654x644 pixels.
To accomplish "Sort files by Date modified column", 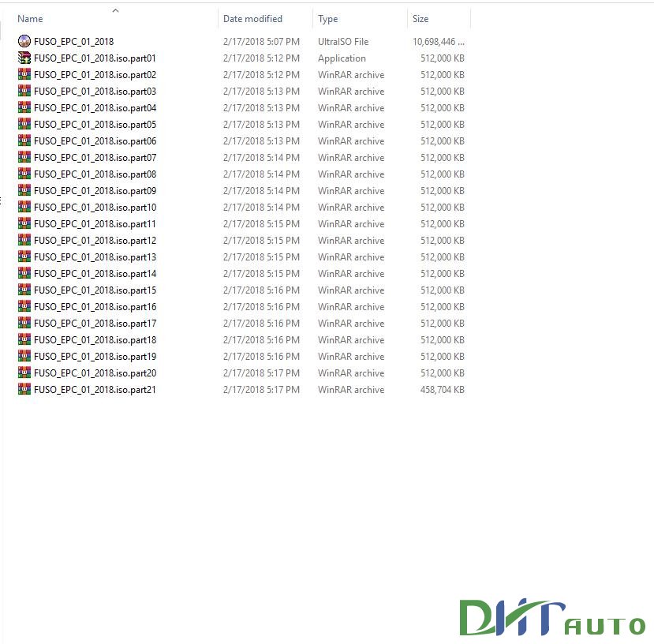I will tap(252, 19).
